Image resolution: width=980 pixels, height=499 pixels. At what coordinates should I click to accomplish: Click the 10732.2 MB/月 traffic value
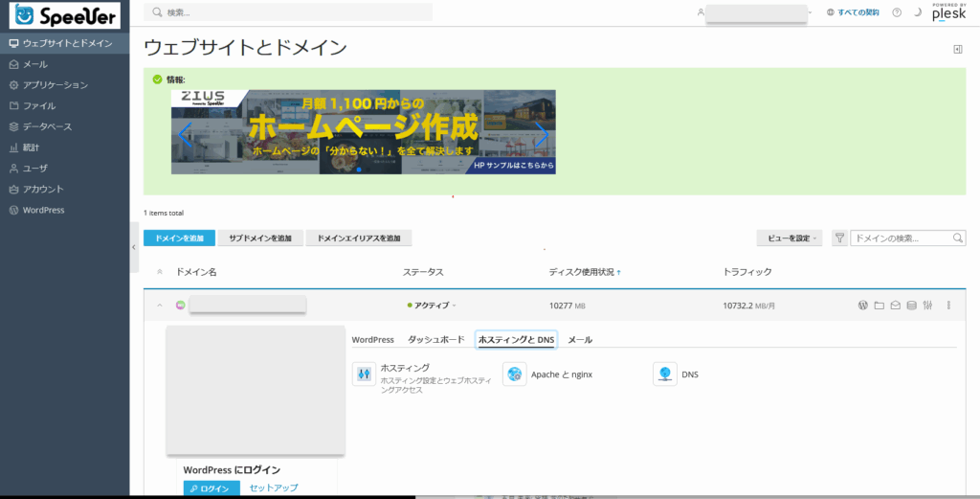click(x=749, y=306)
